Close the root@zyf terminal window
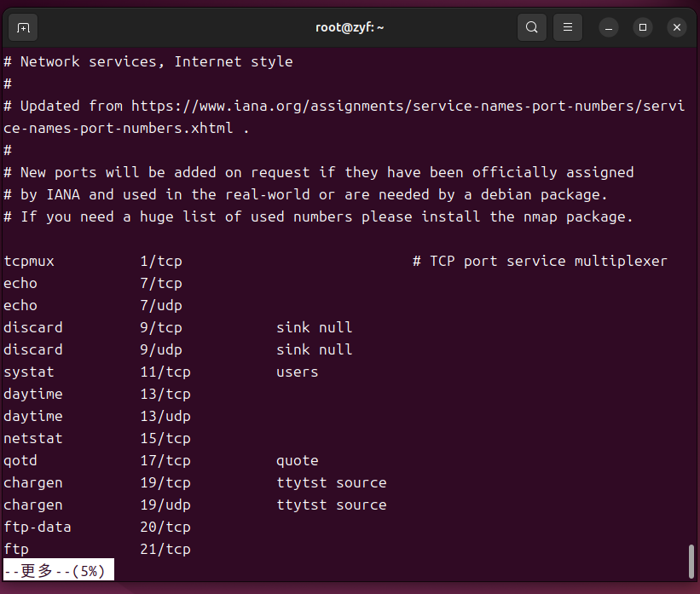700x594 pixels. 677,27
